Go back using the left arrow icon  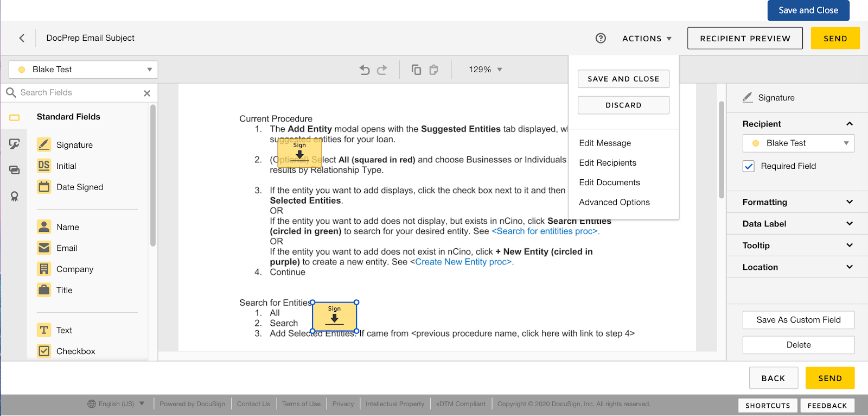[x=22, y=38]
